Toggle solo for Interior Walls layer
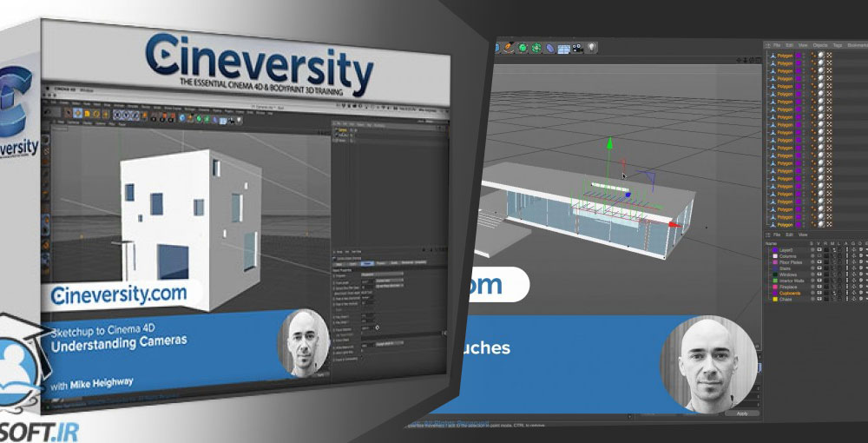This screenshot has height=443, width=868. pyautogui.click(x=812, y=281)
